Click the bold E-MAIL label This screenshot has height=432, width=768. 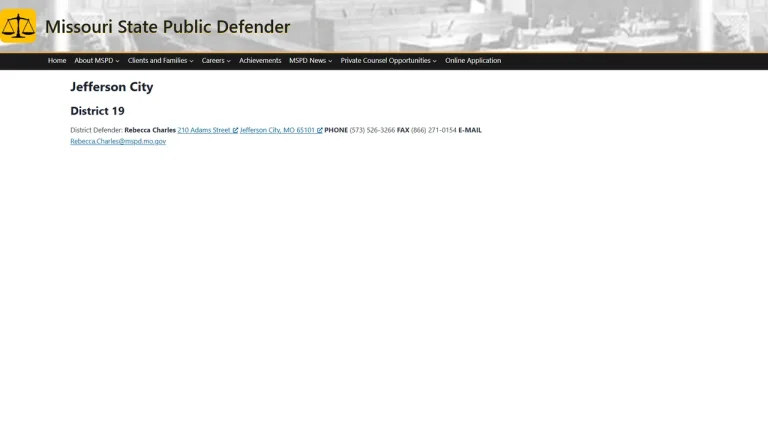470,130
